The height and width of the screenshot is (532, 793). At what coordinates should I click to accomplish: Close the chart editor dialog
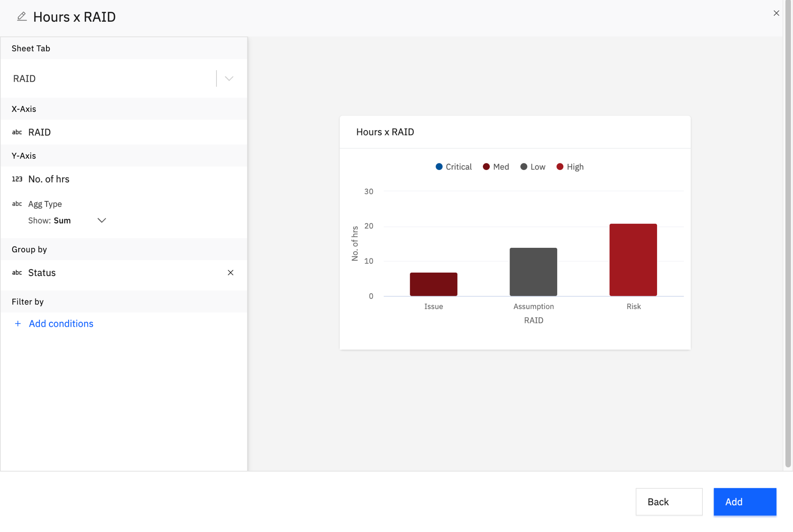point(776,13)
